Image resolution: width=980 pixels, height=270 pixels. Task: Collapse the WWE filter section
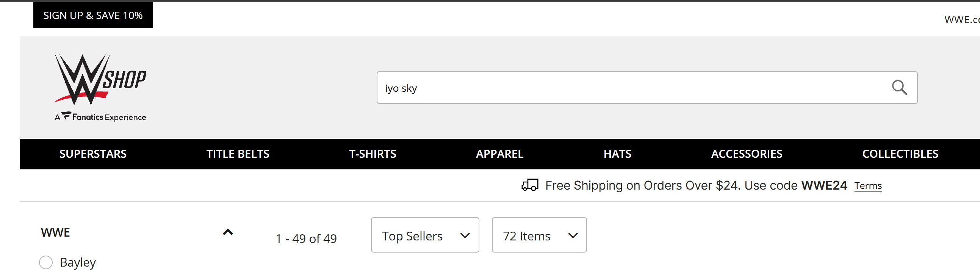(227, 232)
